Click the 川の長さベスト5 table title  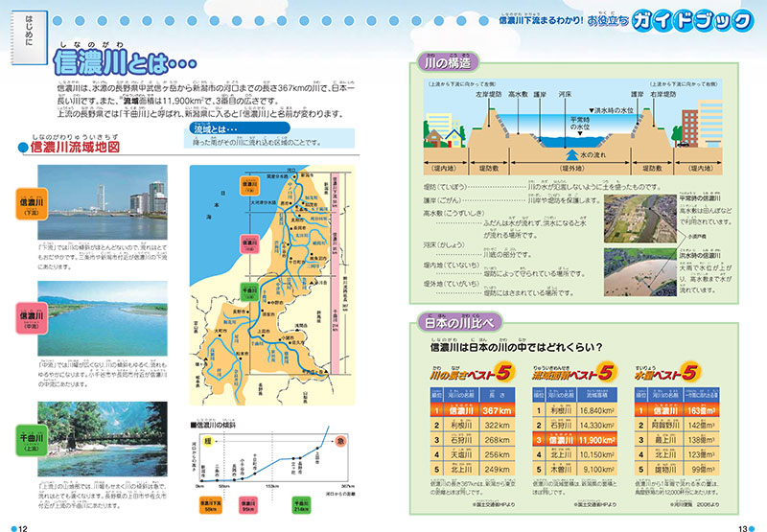click(471, 373)
